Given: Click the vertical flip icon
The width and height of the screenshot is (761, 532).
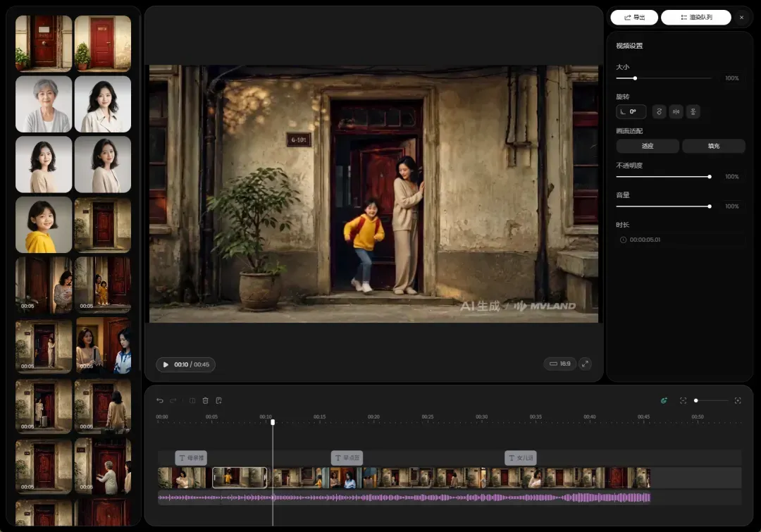Looking at the screenshot, I should (x=693, y=111).
